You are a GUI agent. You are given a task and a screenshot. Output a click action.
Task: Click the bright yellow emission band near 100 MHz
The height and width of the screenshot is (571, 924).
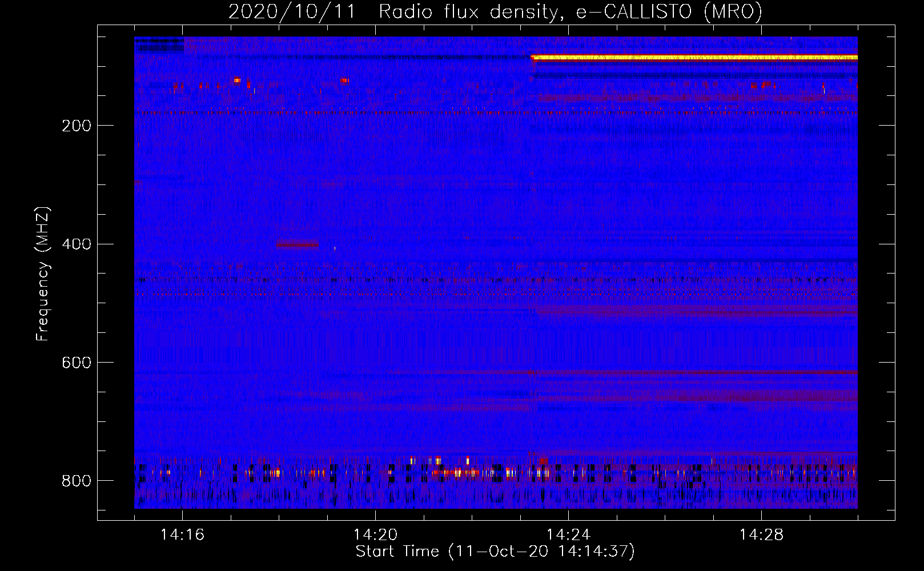(x=694, y=57)
